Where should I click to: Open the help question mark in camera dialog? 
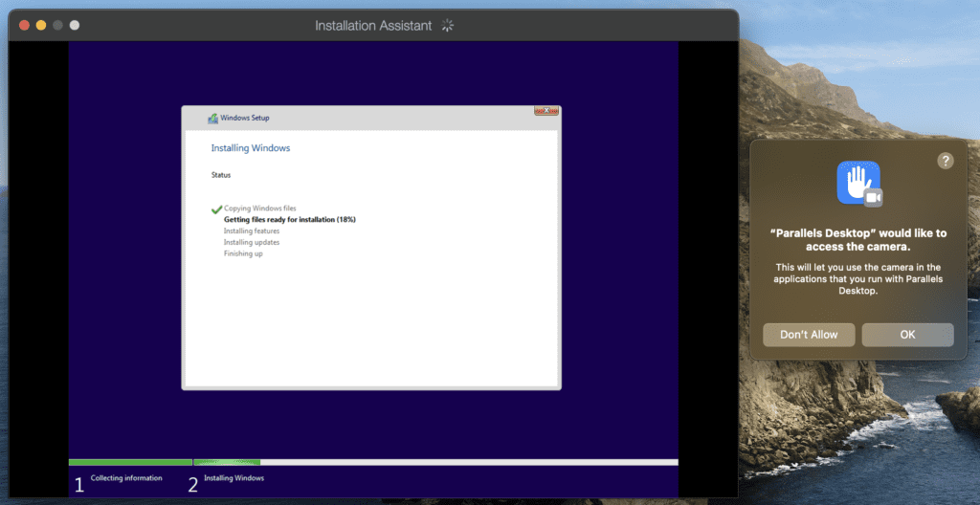(945, 161)
